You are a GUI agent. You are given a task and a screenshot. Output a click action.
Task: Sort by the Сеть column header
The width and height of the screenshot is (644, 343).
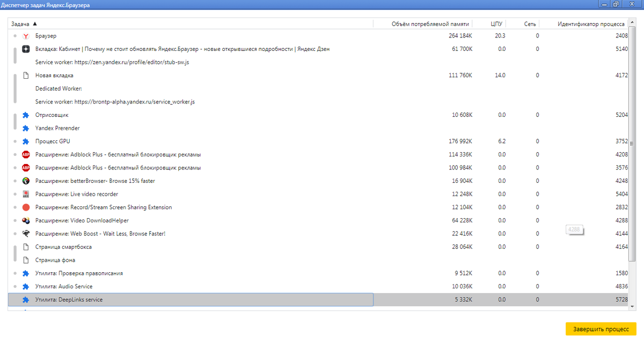coord(530,24)
